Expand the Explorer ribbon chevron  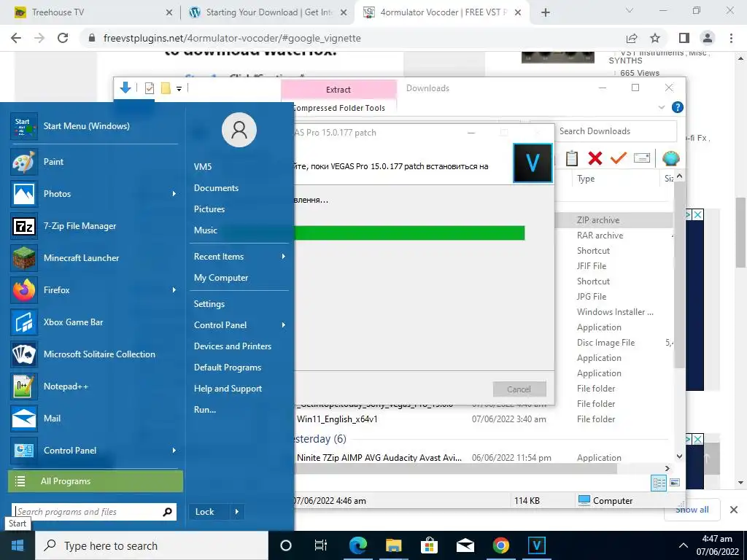pos(661,108)
